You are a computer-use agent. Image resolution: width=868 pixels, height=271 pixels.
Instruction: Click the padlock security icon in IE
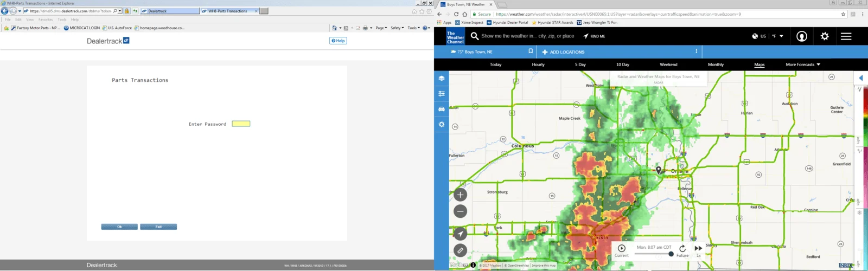coord(127,11)
